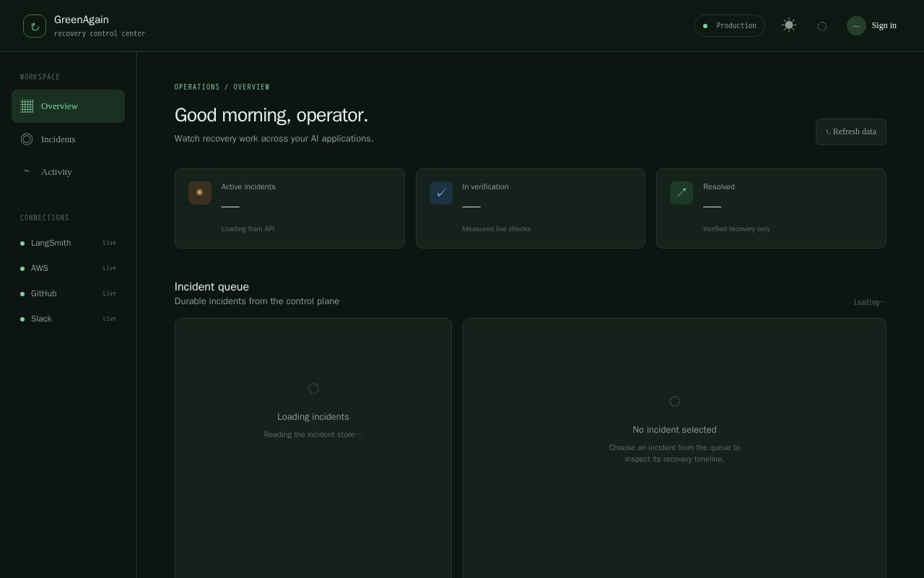Click the GitHub green status dot
This screenshot has width=924, height=578.
pos(22,294)
